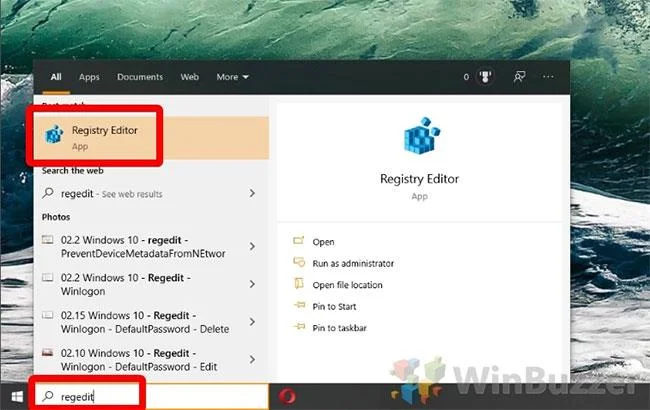
Task: Click photo icon for DefaultPassword - Edit result
Action: (x=48, y=353)
